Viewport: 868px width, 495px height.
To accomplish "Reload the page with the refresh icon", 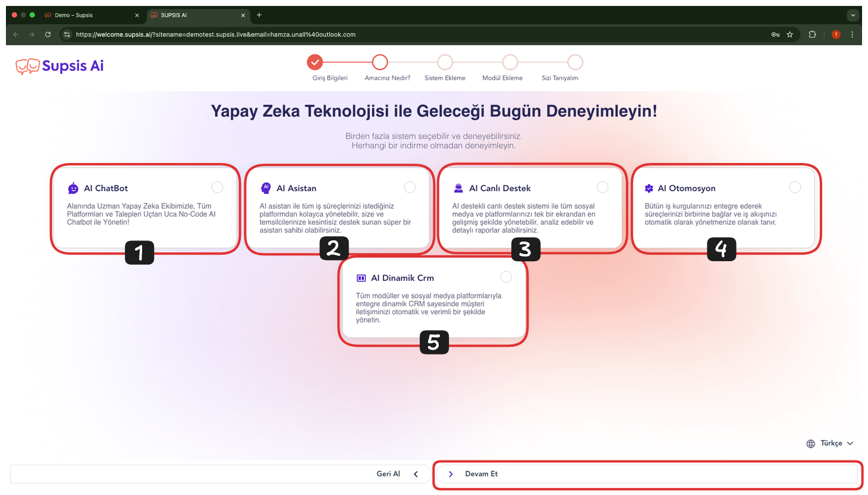I will [48, 35].
